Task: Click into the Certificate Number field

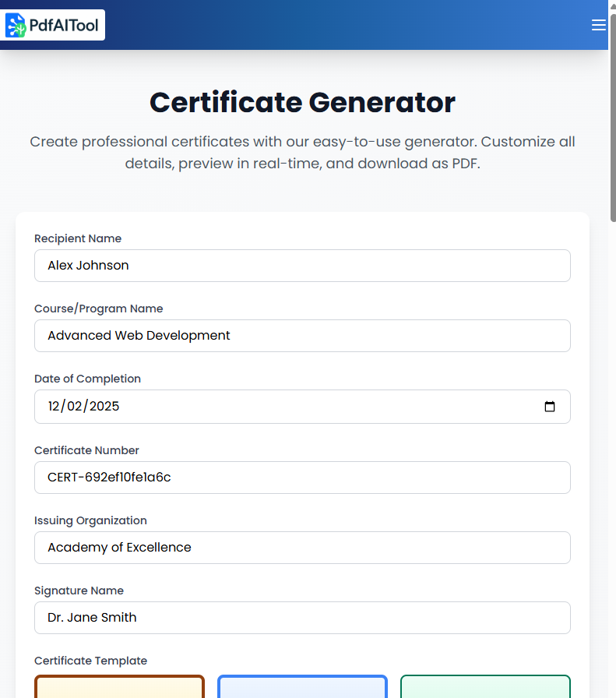Action: pos(302,478)
